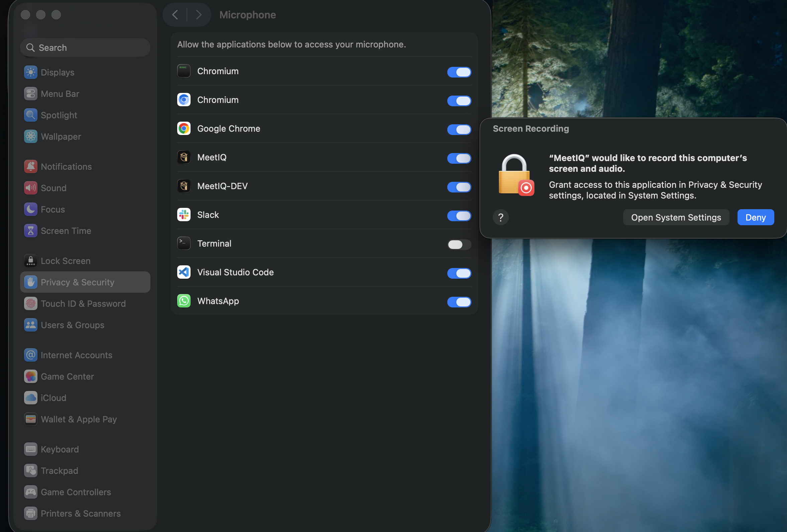This screenshot has height=532, width=787.
Task: Click the Search field in sidebar
Action: click(x=85, y=47)
